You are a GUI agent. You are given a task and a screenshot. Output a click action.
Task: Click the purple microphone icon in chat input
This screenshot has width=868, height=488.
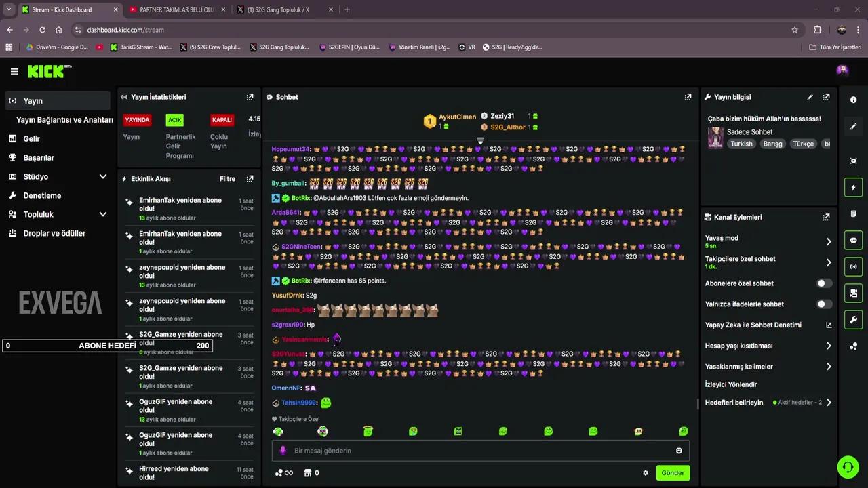point(283,451)
